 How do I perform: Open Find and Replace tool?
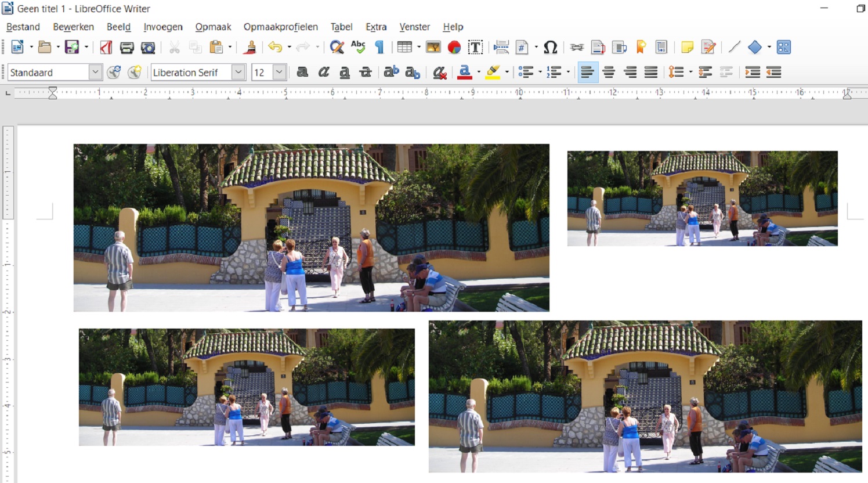337,48
